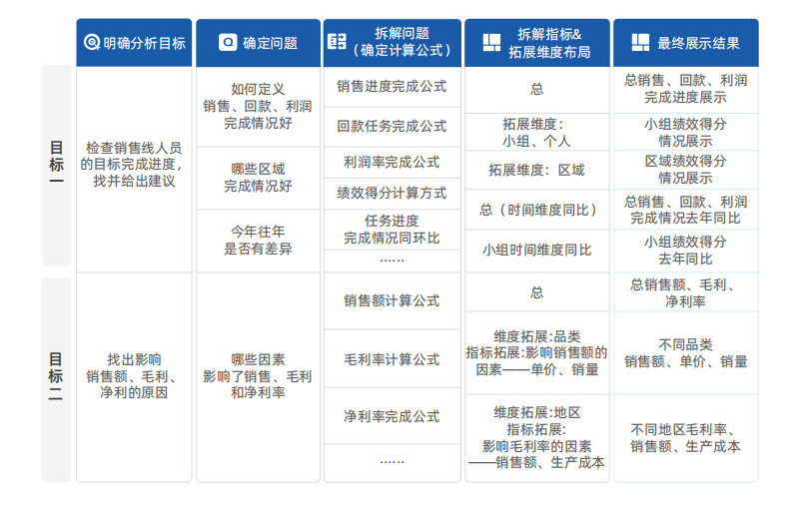Image resolution: width=812 pixels, height=507 pixels.
Task: Select the 拆解问题（确定计算公式）header text
Action: coord(402,42)
